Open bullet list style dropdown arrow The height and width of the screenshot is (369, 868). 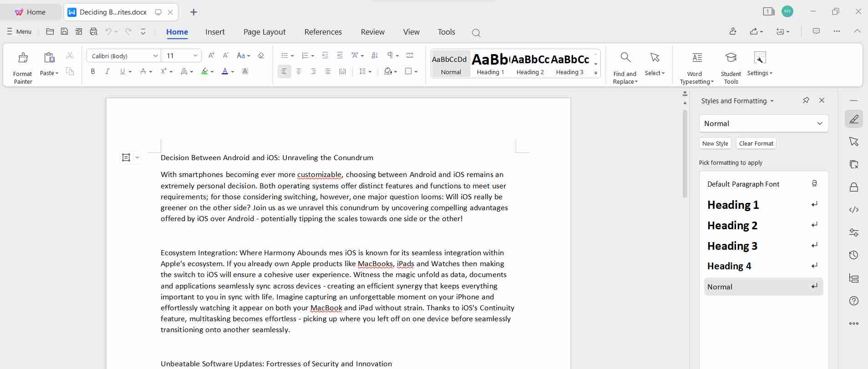click(x=292, y=56)
